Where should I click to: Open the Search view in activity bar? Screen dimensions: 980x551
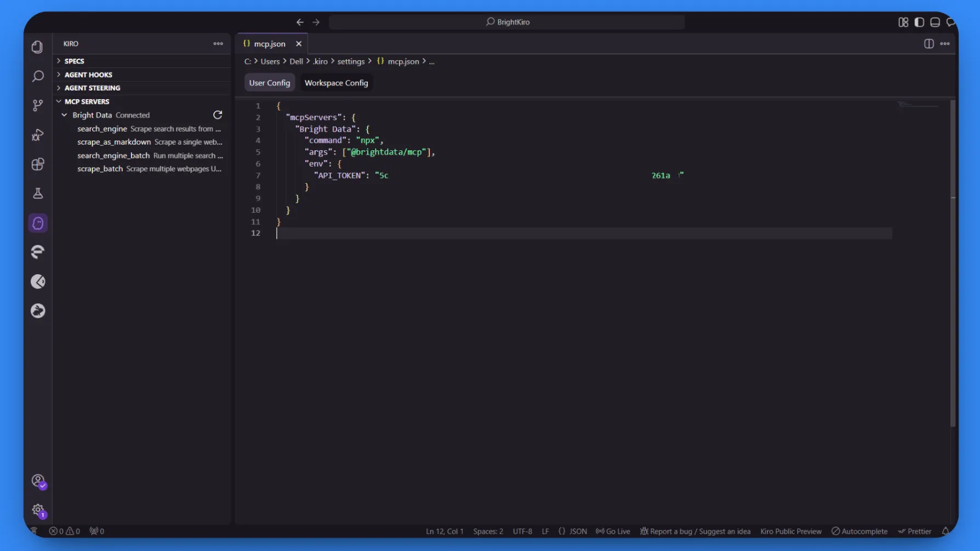click(x=37, y=76)
